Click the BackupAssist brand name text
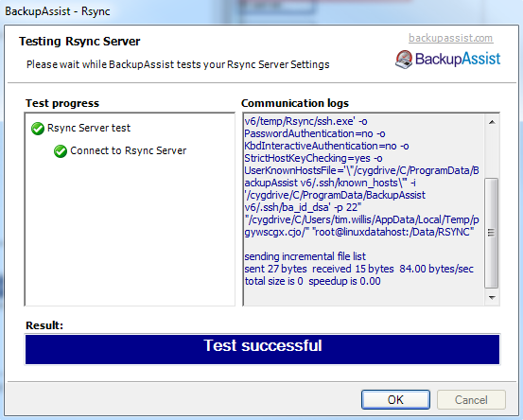523x420 pixels. (x=458, y=59)
